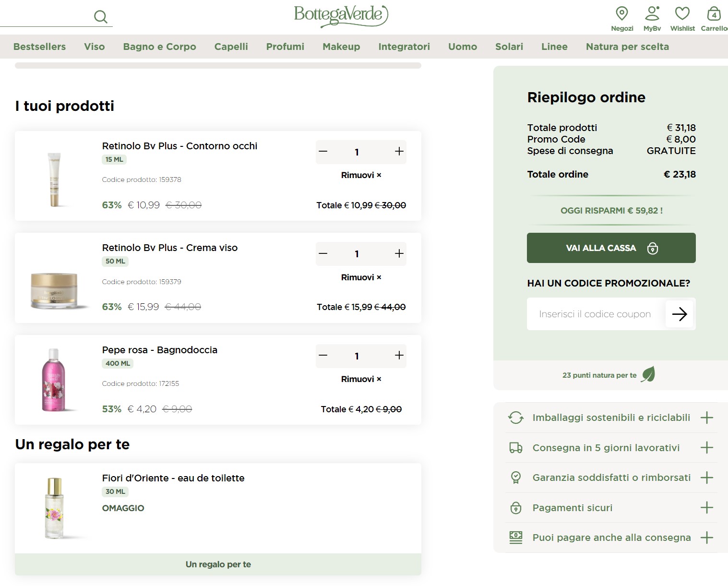Viewport: 728px width, 586px height.
Task: Click the search magnifier icon
Action: (x=100, y=17)
